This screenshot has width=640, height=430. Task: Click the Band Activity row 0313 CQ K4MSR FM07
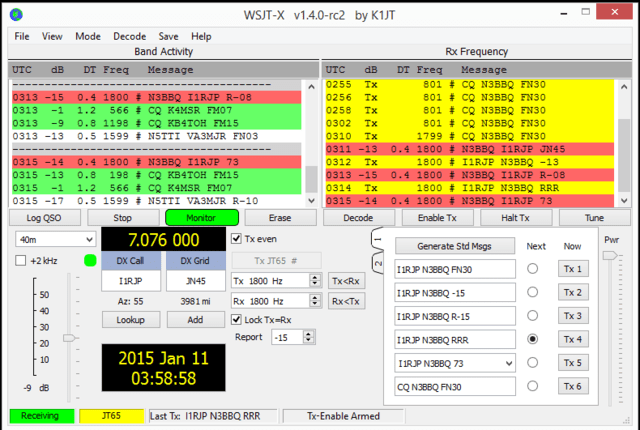pyautogui.click(x=157, y=110)
